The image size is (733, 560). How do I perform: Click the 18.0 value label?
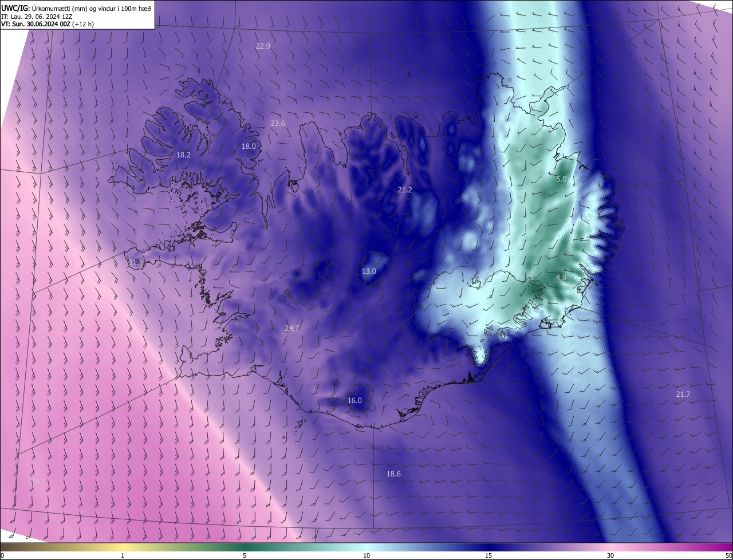pyautogui.click(x=249, y=146)
